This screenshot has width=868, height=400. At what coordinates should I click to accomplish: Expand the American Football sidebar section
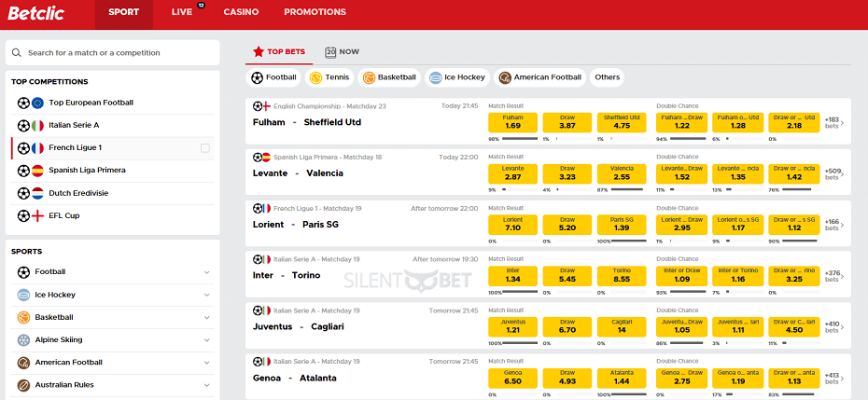206,363
